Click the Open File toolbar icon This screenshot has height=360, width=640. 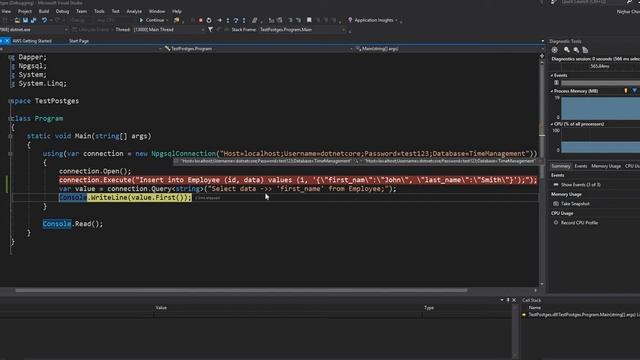pos(17,20)
